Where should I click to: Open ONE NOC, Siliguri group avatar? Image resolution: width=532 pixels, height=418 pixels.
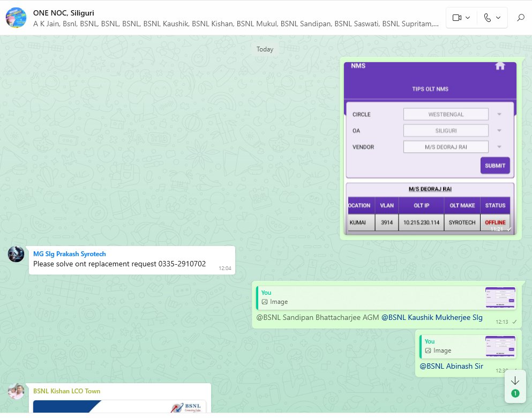point(16,18)
